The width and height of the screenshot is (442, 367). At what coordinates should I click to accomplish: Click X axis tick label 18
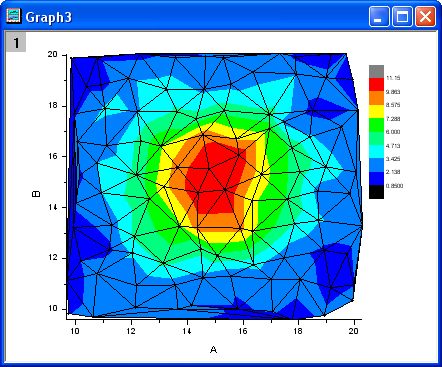pyautogui.click(x=298, y=331)
